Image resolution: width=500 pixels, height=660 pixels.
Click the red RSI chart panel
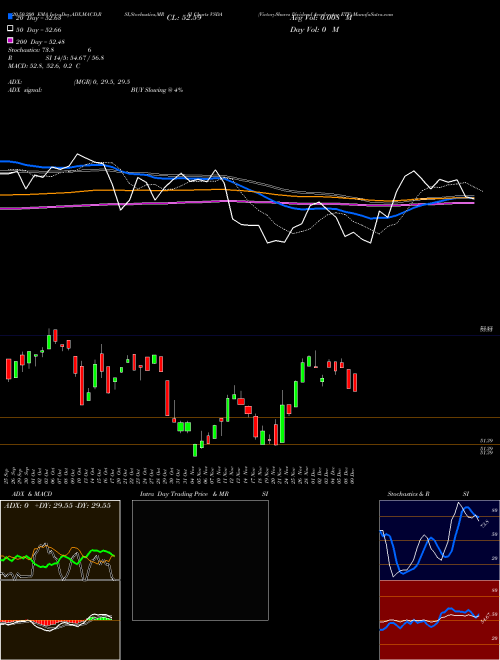[439, 620]
